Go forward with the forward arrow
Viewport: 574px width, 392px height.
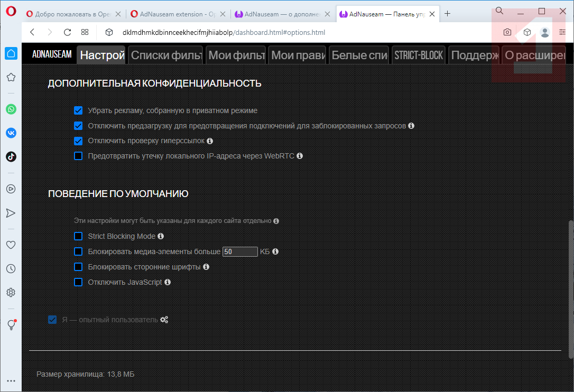50,32
